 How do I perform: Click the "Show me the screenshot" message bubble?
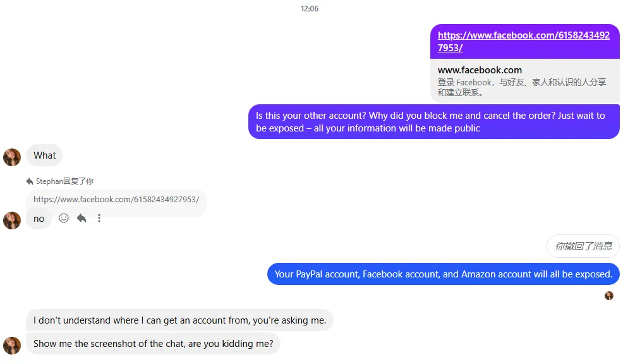(x=153, y=344)
